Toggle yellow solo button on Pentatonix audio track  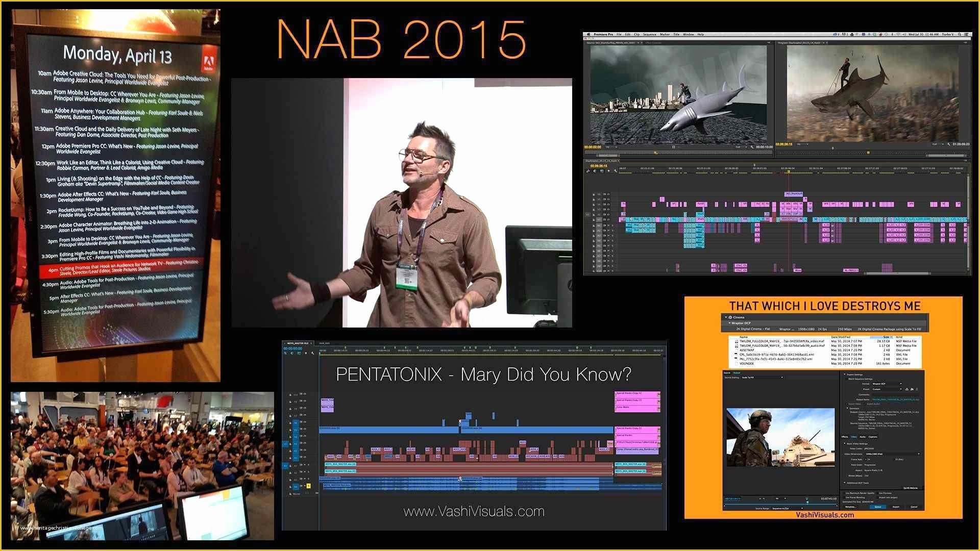coord(308,486)
